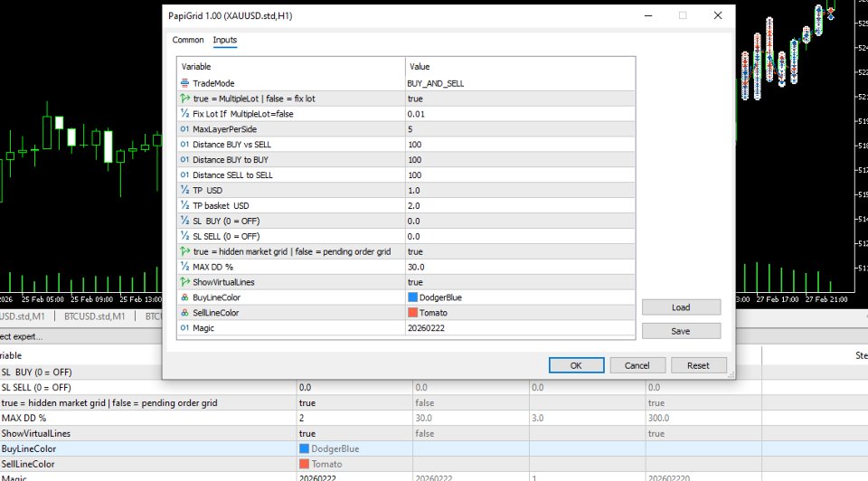Edit the MAX DD % value 30.0 in dialog
The height and width of the screenshot is (481, 868).
[521, 267]
